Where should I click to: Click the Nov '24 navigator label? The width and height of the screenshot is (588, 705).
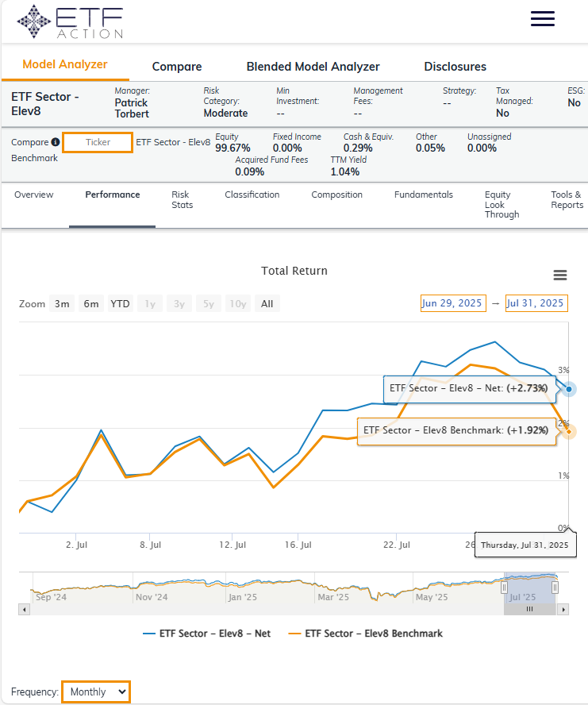point(152,597)
